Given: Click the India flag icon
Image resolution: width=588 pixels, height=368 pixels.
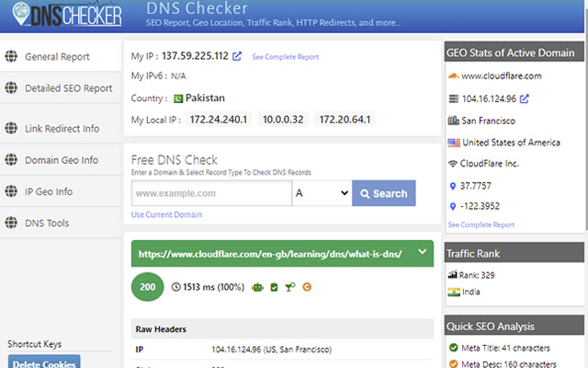Looking at the screenshot, I should click(x=454, y=292).
